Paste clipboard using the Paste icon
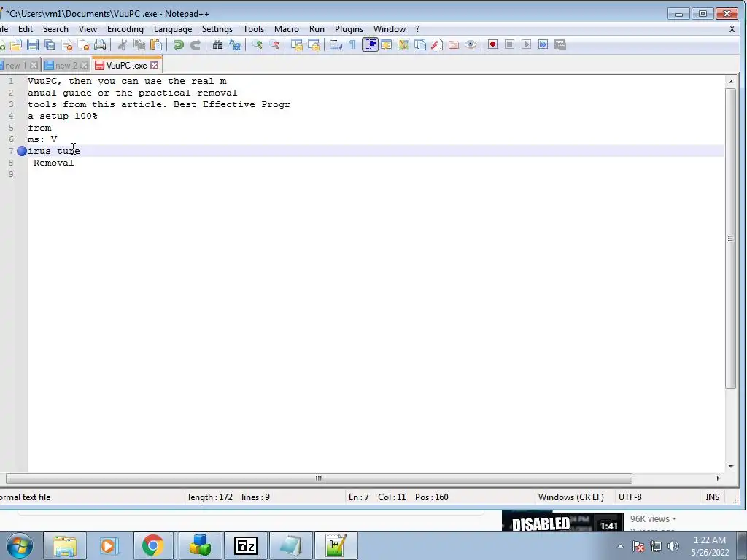 click(x=156, y=44)
